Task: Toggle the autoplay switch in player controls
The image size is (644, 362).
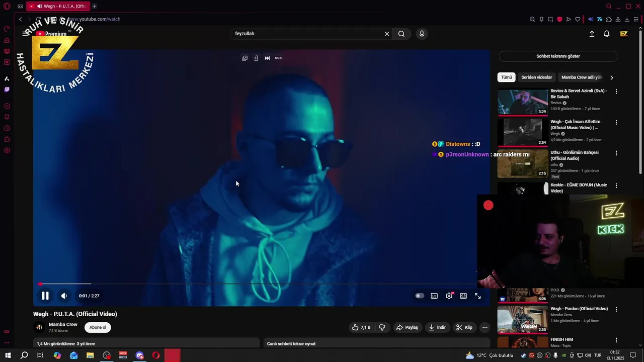Action: [419, 296]
